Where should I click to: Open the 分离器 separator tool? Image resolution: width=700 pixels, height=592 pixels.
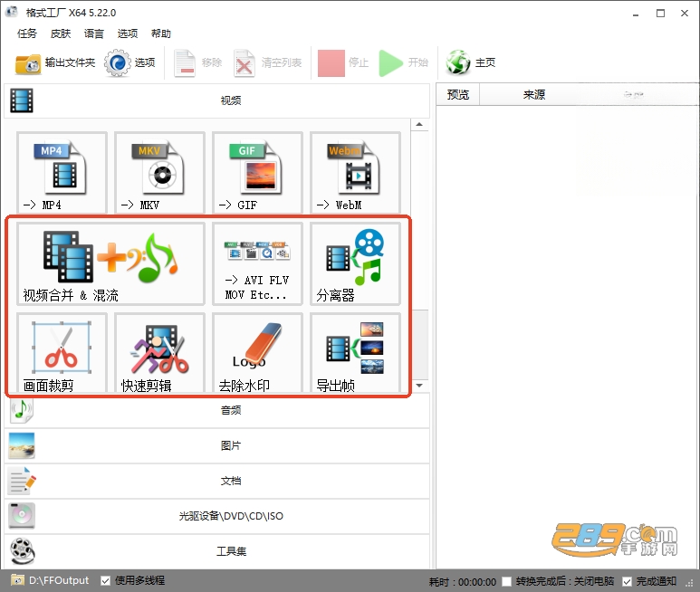355,264
